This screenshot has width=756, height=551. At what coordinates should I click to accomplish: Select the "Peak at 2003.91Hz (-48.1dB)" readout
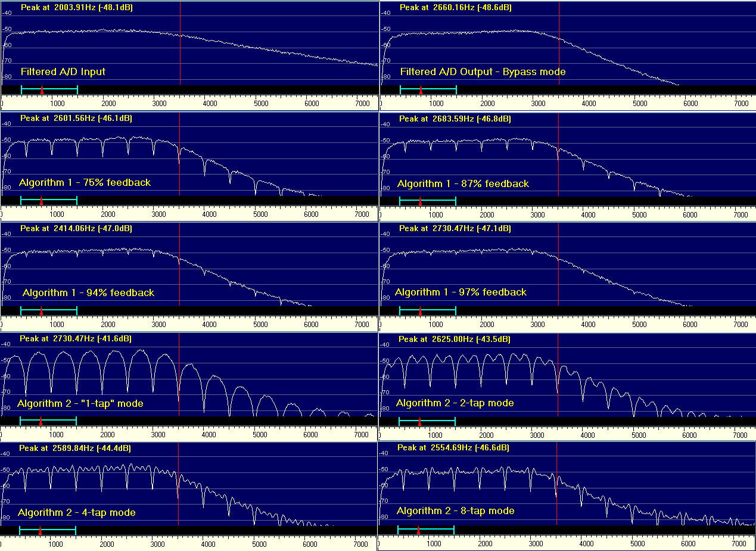pos(77,8)
